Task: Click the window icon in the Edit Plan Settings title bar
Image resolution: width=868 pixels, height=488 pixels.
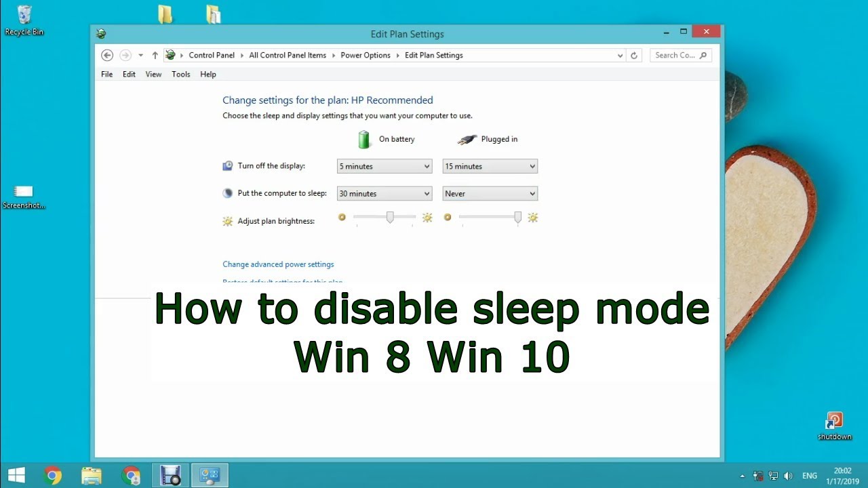Action: (x=101, y=33)
